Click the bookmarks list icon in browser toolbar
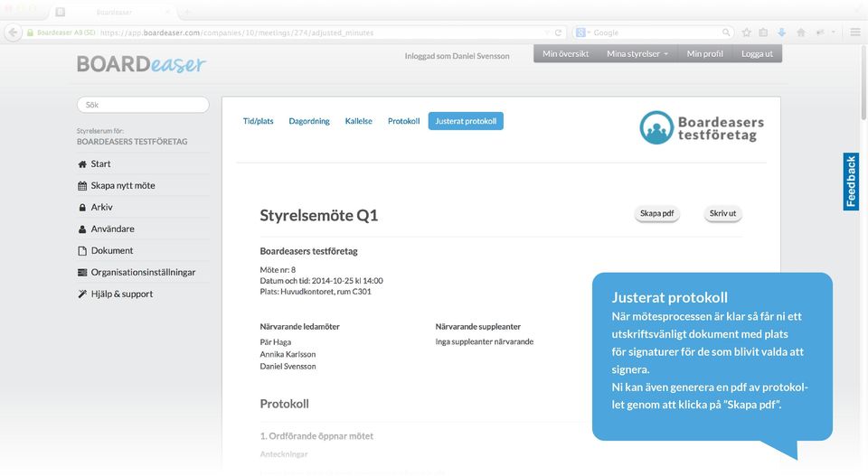Image resolution: width=868 pixels, height=476 pixels. click(x=763, y=33)
